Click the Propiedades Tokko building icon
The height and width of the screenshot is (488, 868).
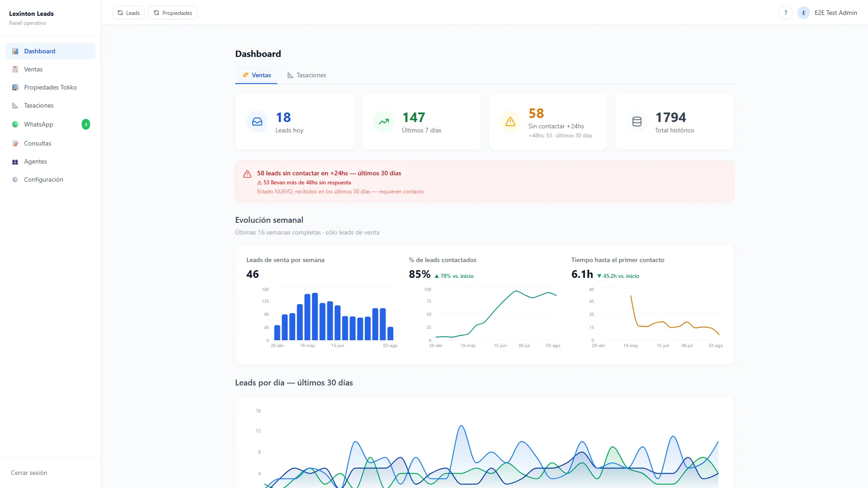(x=15, y=87)
